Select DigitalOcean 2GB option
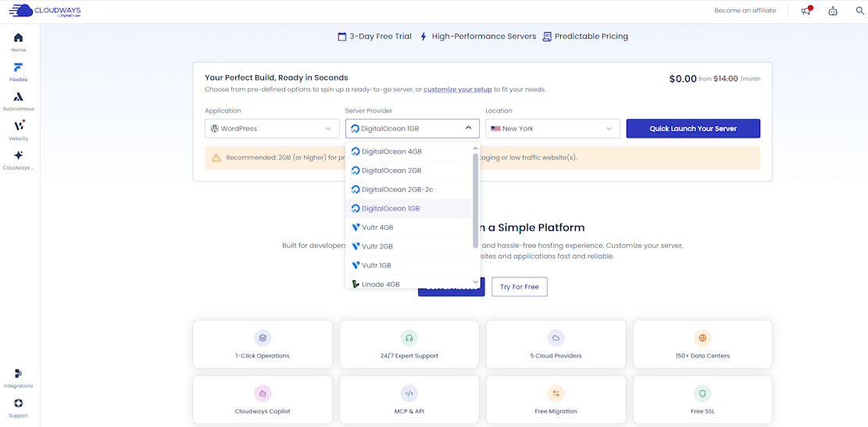Image resolution: width=868 pixels, height=427 pixels. click(409, 170)
